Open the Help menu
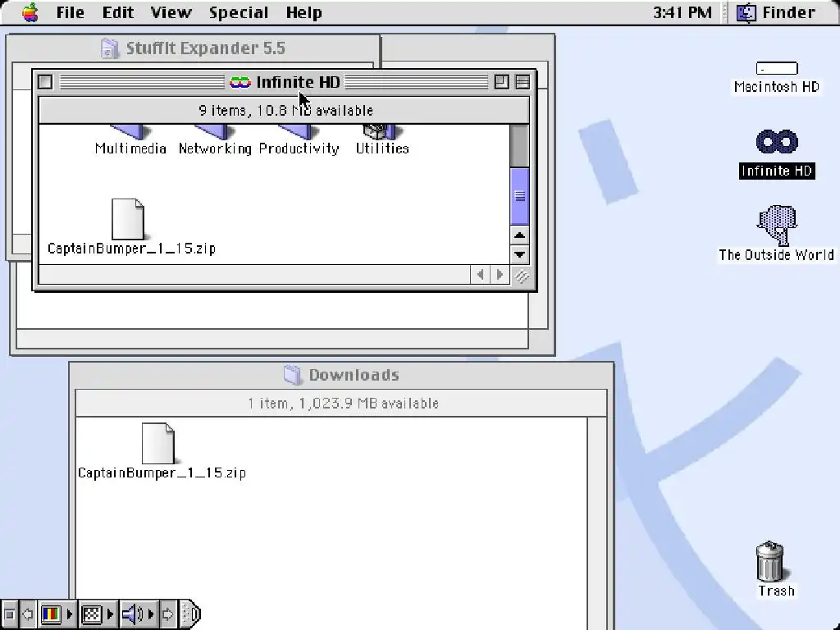This screenshot has width=840, height=630. (304, 12)
